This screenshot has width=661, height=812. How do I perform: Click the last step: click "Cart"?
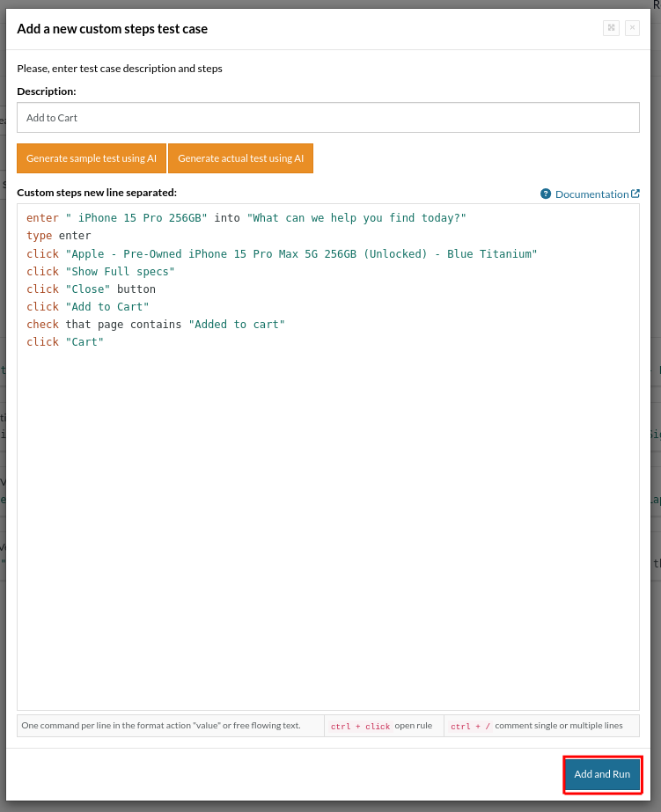point(65,341)
